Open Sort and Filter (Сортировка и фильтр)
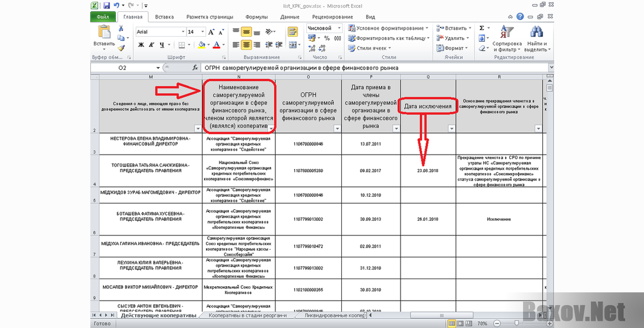 click(507, 39)
